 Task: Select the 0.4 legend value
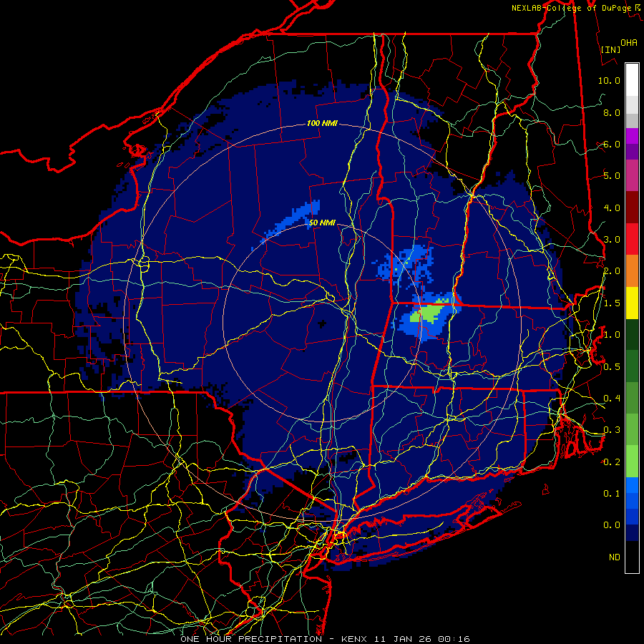(612, 399)
